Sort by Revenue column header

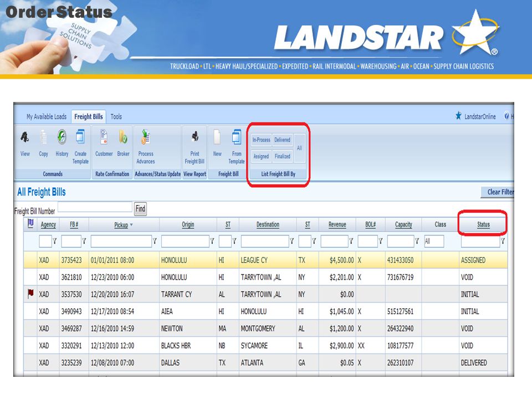tap(337, 224)
